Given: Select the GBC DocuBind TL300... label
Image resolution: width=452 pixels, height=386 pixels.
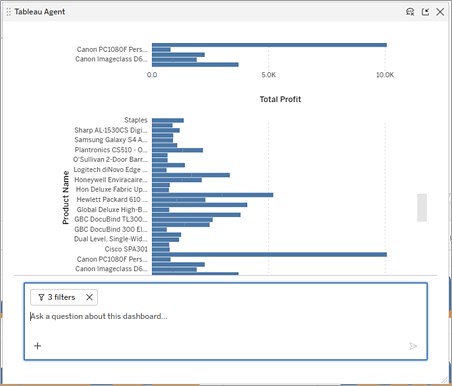Looking at the screenshot, I should coord(111,219).
